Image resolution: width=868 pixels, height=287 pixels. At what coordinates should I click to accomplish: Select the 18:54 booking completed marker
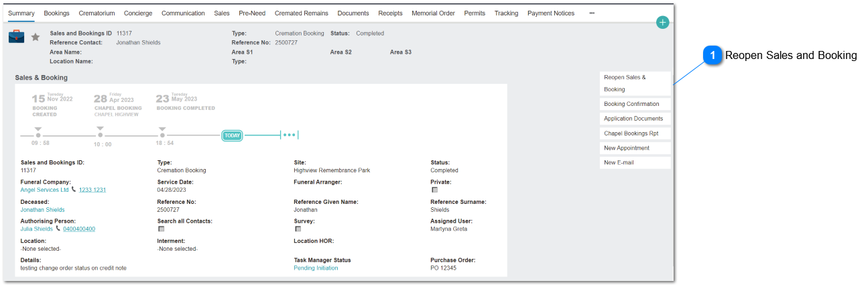pos(162,135)
